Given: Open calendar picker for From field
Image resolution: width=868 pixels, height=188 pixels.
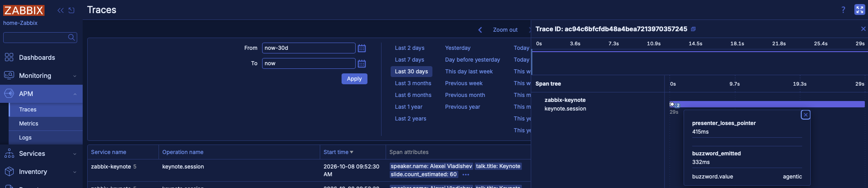Looking at the screenshot, I should pos(362,48).
